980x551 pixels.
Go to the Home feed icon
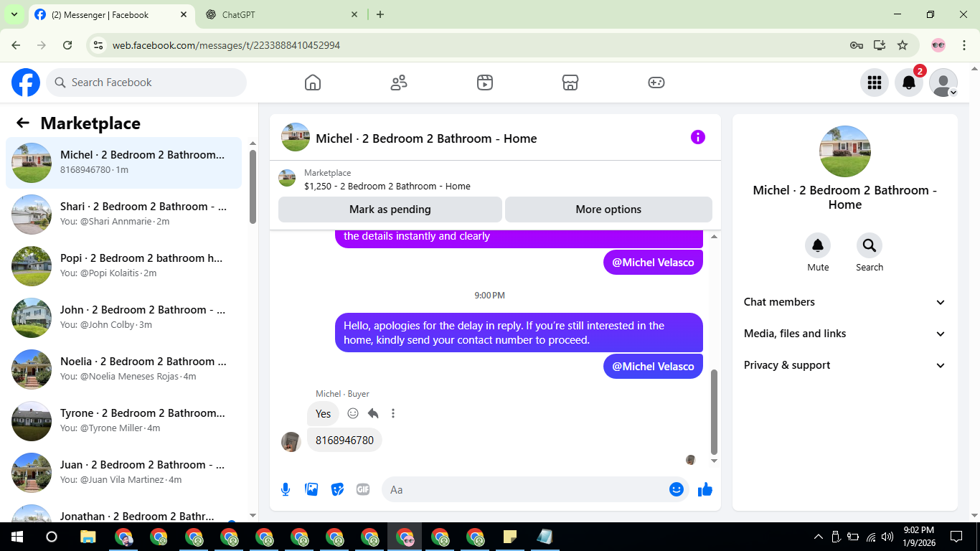[x=313, y=83]
